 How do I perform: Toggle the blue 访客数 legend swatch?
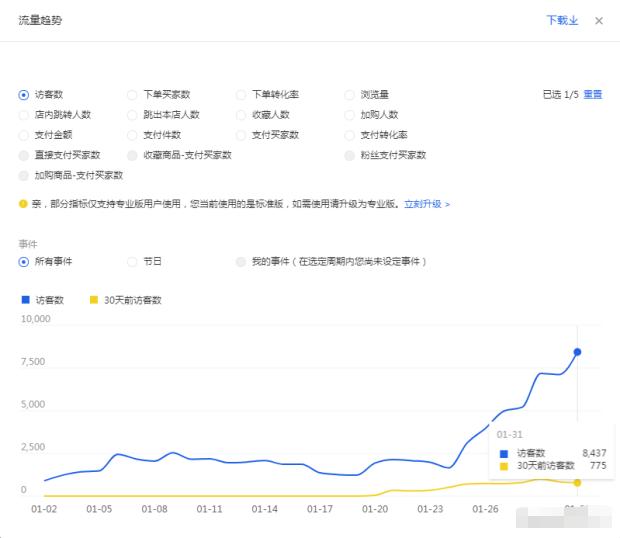26,300
